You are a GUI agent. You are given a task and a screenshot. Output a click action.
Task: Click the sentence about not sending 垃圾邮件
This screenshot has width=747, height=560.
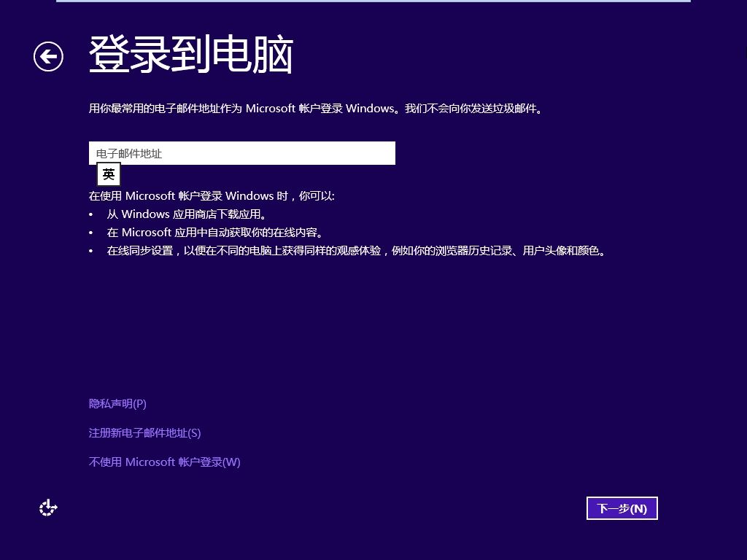(473, 109)
